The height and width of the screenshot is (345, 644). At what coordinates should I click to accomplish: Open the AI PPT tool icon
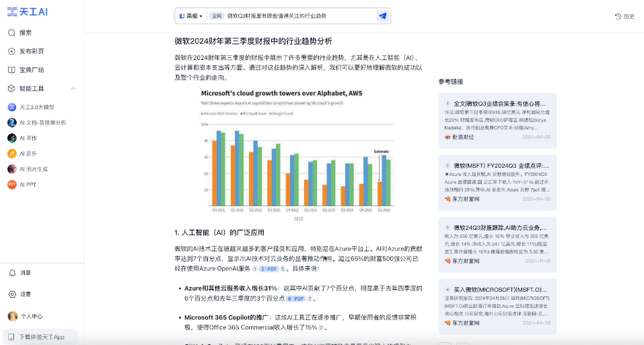pyautogui.click(x=12, y=185)
